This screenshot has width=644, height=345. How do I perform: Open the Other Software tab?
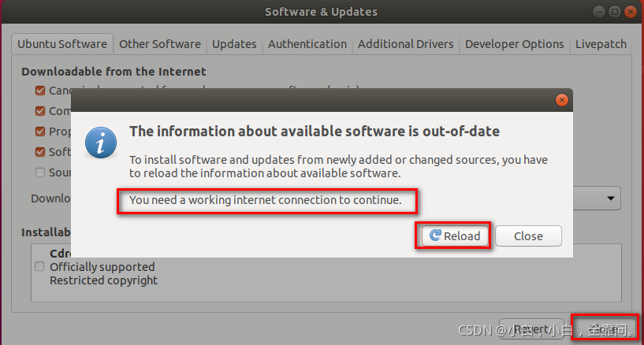[160, 44]
